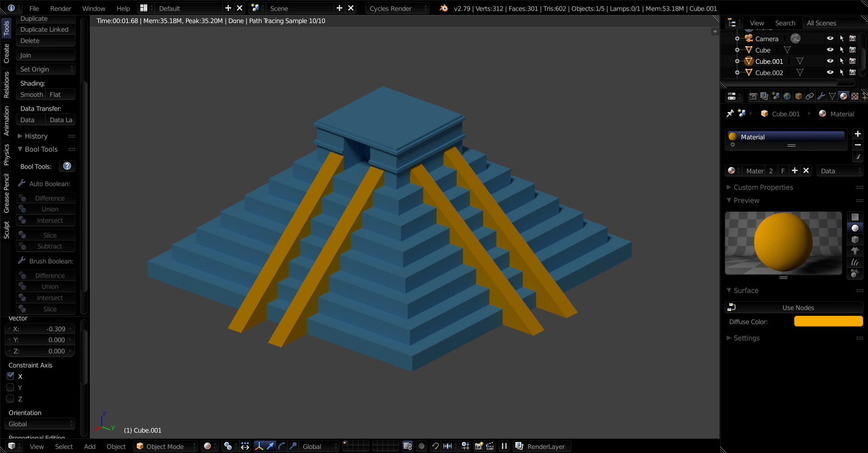Image resolution: width=868 pixels, height=453 pixels.
Task: Switch to the Create toolshelf tab
Action: coord(6,53)
